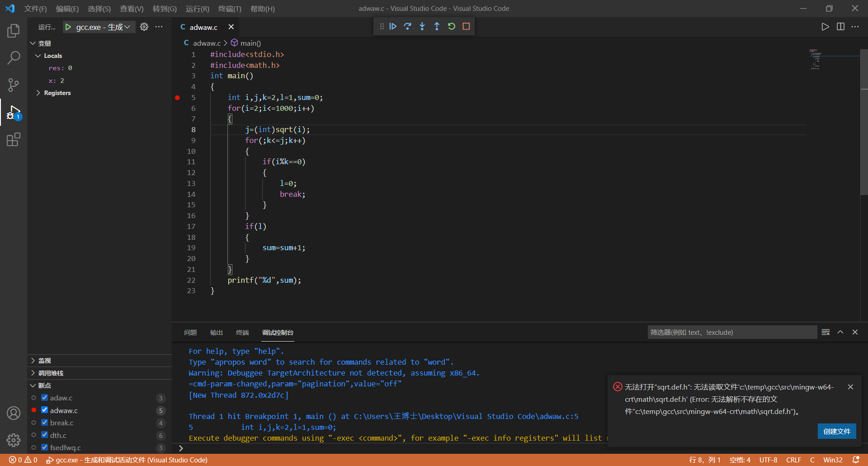
Task: Open launch.json via the gear icon
Action: pyautogui.click(x=144, y=27)
